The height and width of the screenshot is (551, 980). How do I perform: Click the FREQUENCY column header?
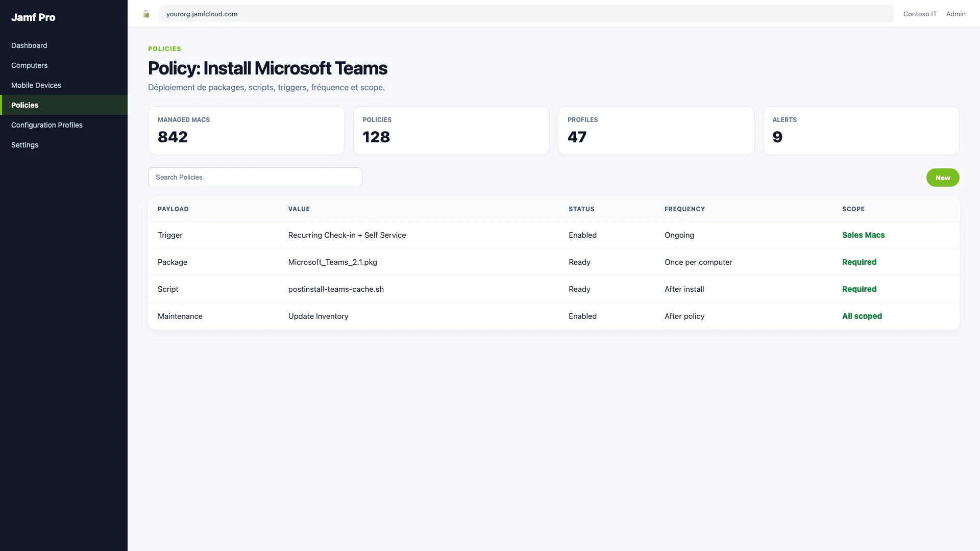point(684,209)
